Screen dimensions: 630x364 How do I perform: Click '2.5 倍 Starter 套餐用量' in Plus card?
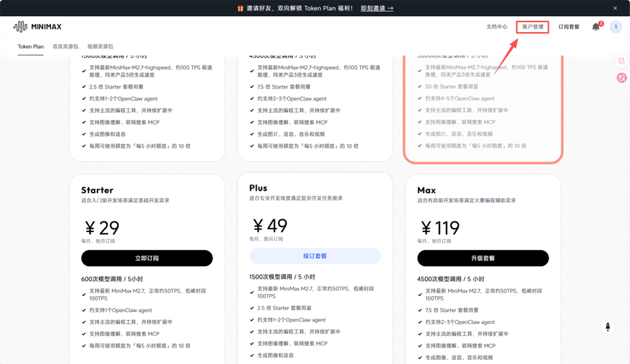tap(284, 308)
